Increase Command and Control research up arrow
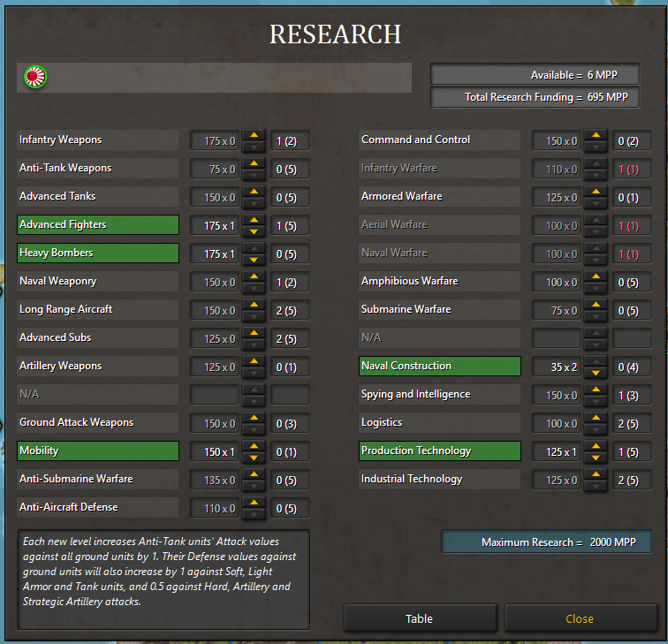This screenshot has width=668, height=644. 596,134
